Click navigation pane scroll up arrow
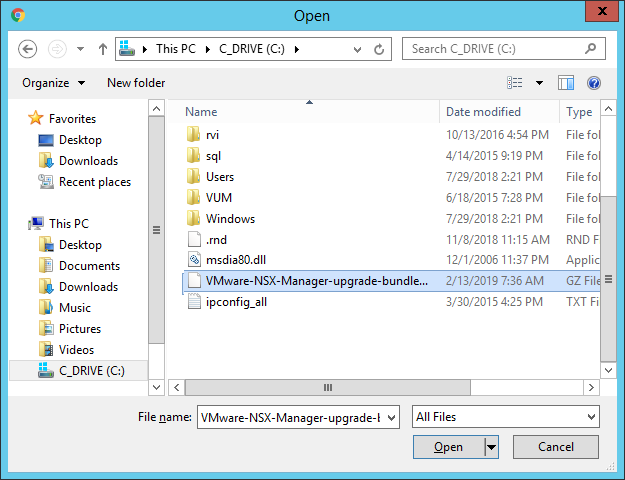625x480 pixels. click(x=157, y=108)
